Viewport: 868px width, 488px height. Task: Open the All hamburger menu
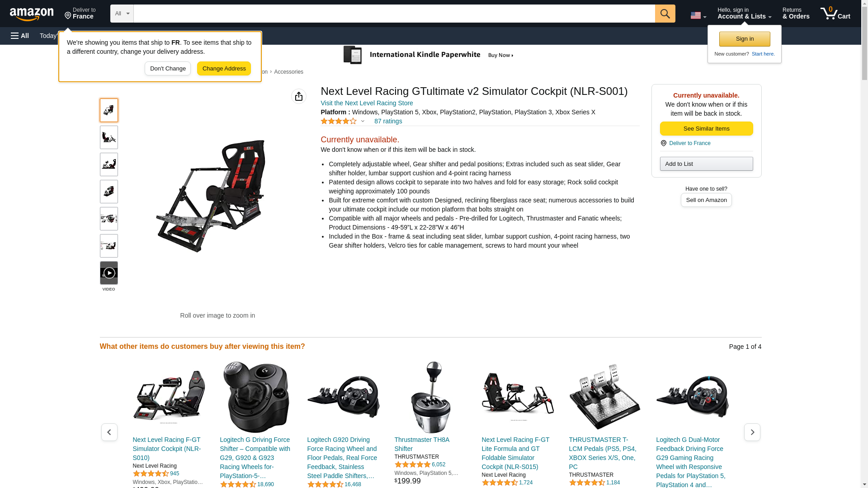(x=20, y=36)
